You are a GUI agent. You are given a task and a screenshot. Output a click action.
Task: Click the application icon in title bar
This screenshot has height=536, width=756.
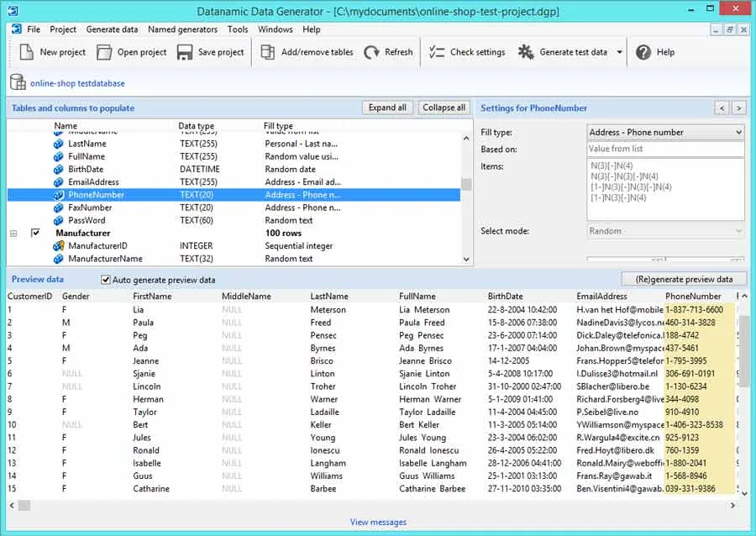click(x=13, y=10)
